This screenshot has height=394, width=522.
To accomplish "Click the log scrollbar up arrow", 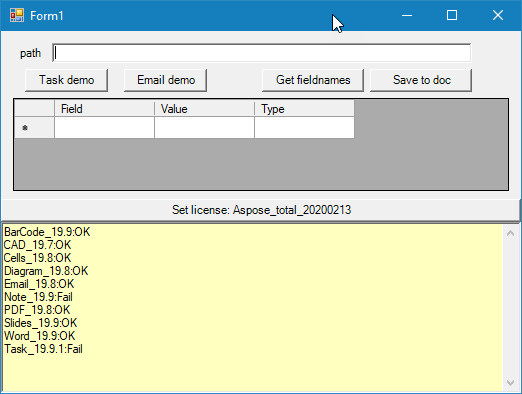I will coord(510,233).
